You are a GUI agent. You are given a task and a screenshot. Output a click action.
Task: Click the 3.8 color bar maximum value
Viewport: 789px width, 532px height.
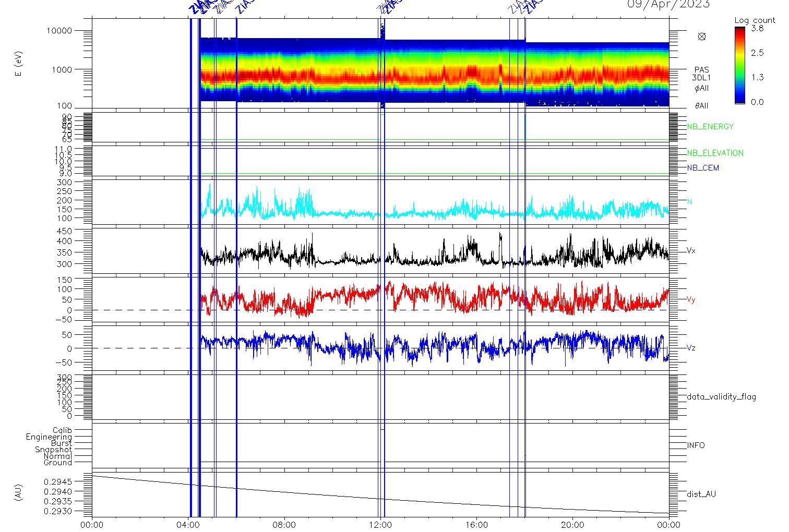757,29
